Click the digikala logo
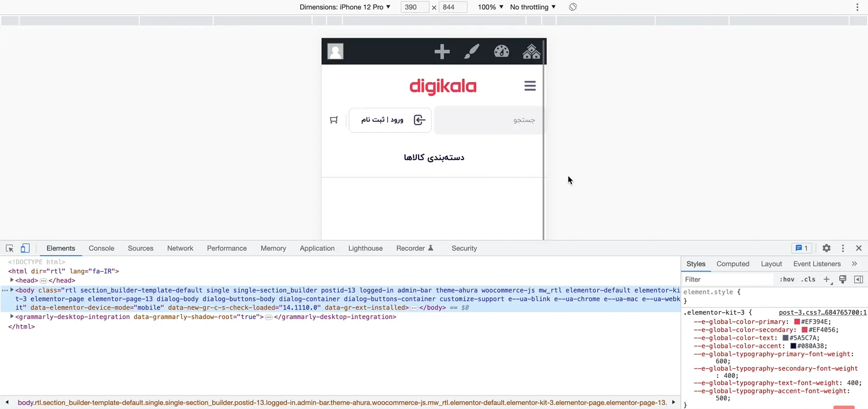Viewport: 868px width, 409px height. click(443, 86)
